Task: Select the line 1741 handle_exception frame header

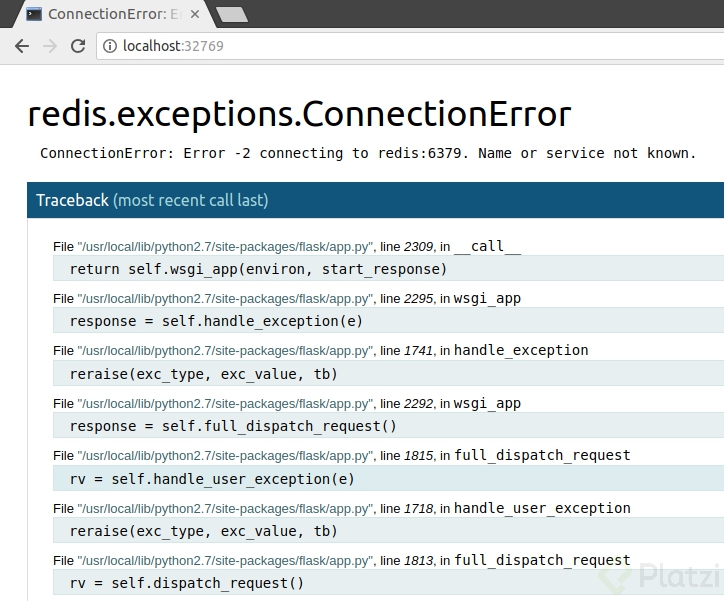Action: (x=320, y=351)
